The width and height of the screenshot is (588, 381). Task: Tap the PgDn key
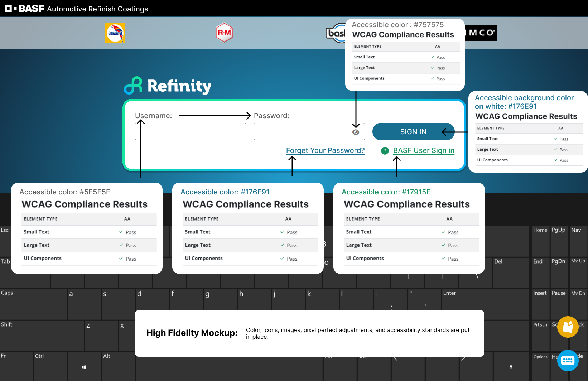click(559, 273)
